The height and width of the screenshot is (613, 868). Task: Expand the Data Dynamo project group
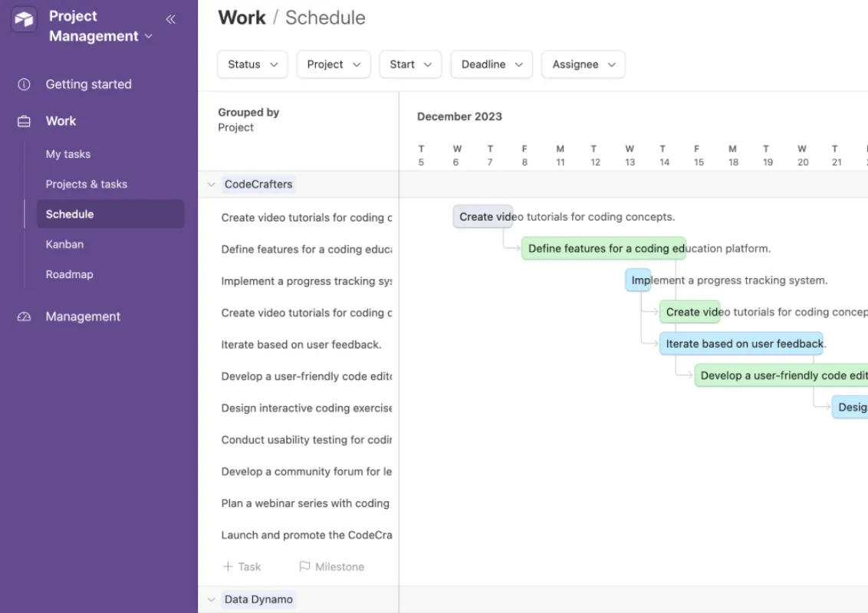(211, 599)
